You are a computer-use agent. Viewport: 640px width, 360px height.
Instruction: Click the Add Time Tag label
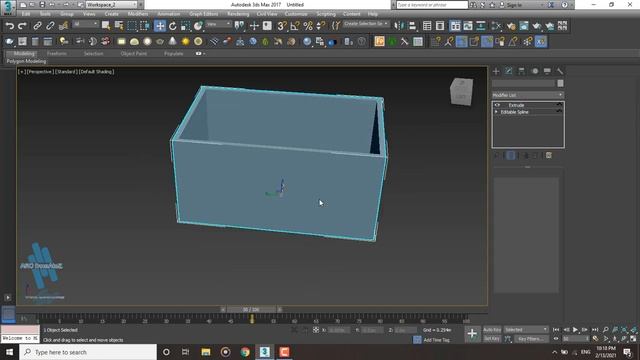tap(436, 340)
